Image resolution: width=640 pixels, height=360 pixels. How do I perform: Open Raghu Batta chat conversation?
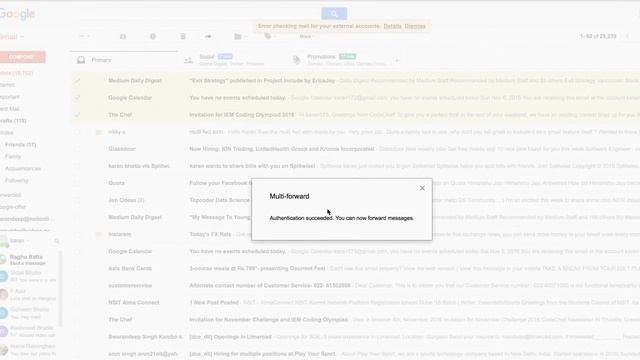29,260
